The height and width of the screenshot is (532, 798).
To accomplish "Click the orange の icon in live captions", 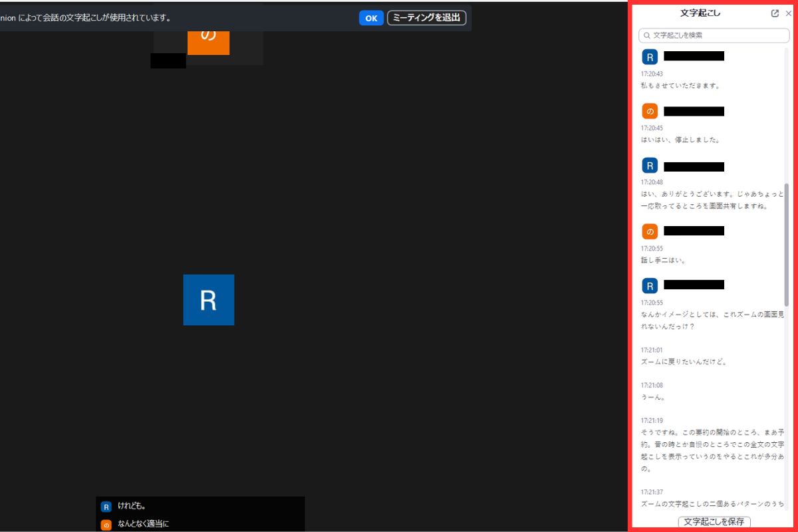I will click(x=106, y=525).
